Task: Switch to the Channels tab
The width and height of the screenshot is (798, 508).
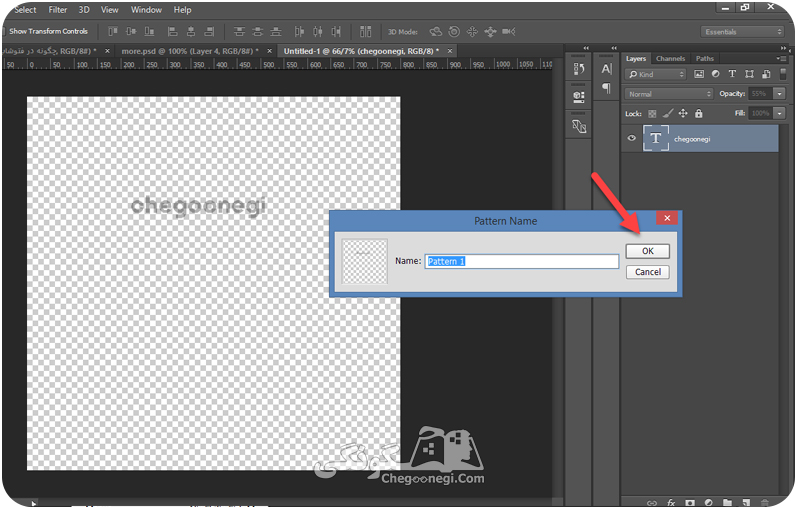Action: [x=670, y=59]
